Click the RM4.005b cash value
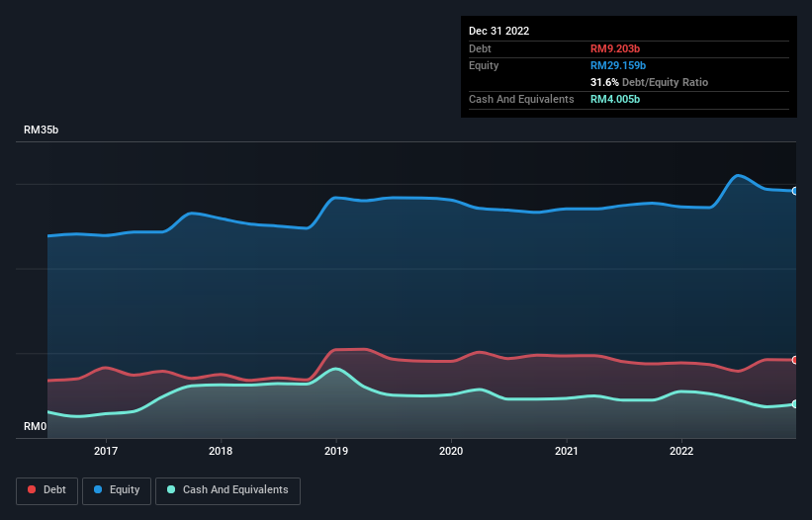Viewport: 812px width, 520px height. [x=615, y=99]
